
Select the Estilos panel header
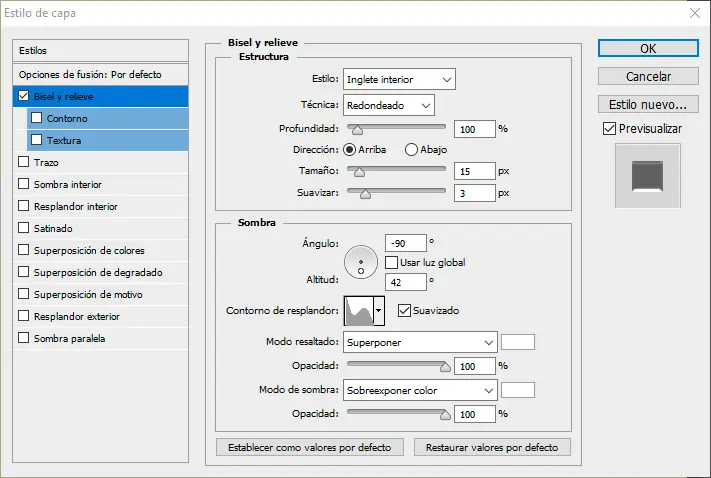pos(101,50)
